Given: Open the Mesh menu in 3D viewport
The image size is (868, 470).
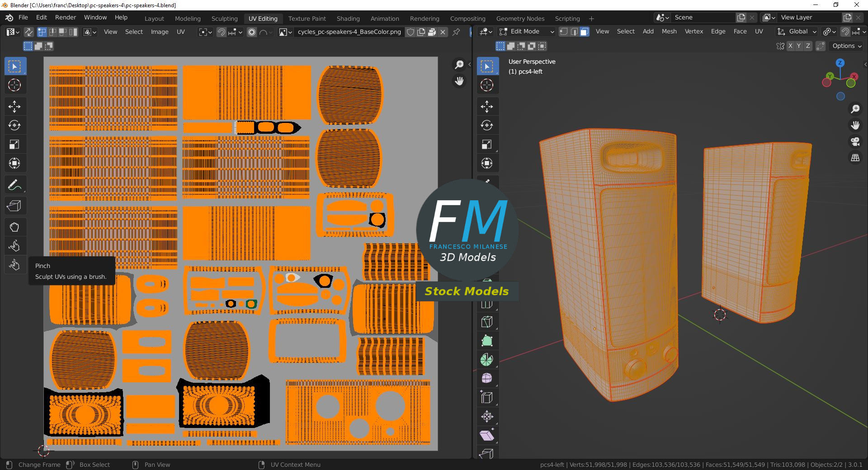Looking at the screenshot, I should tap(669, 32).
